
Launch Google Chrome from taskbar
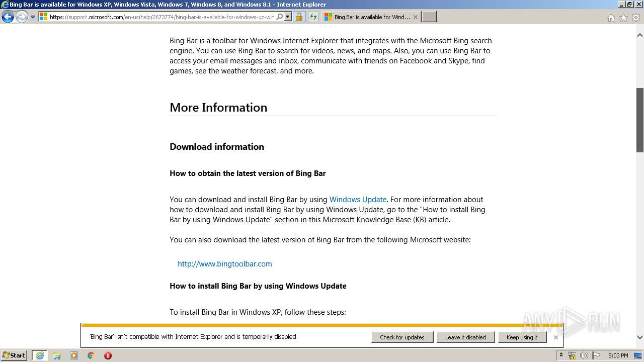[91, 355]
